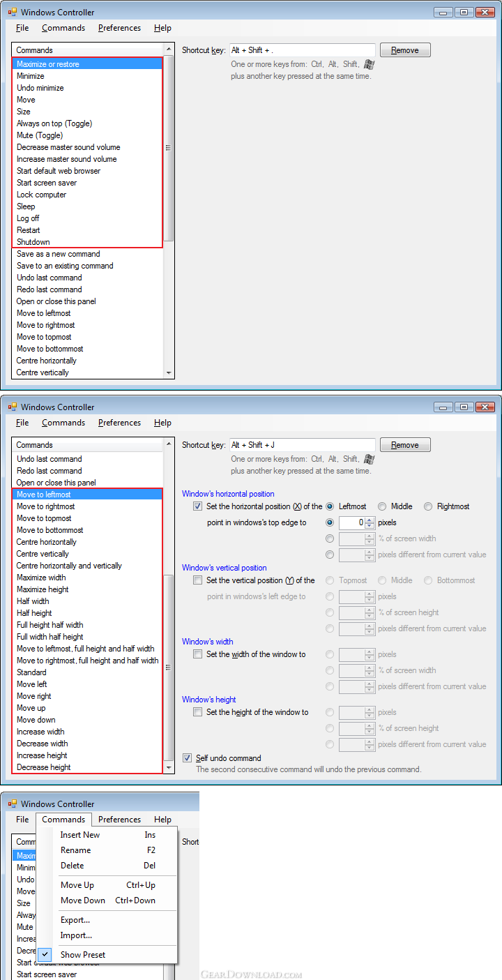Screen dimensions: 502x980
Task: Click app icon in top window title bar
Action: [13, 13]
